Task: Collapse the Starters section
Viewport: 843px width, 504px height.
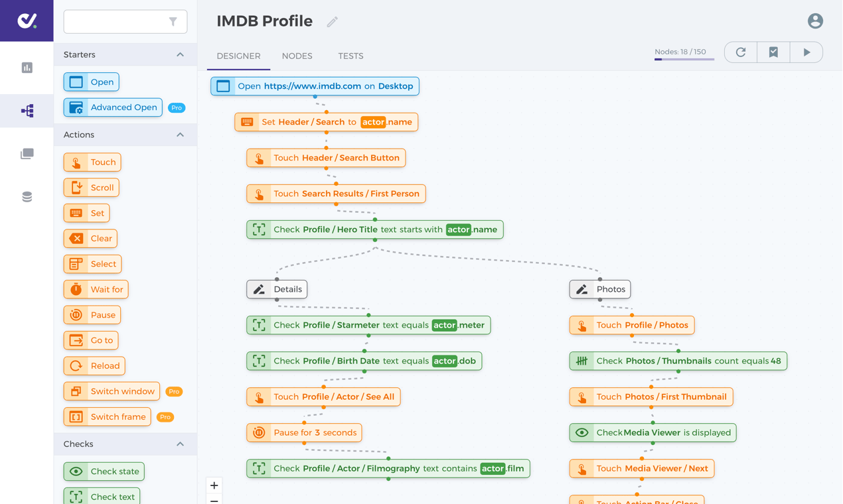Action: (180, 55)
